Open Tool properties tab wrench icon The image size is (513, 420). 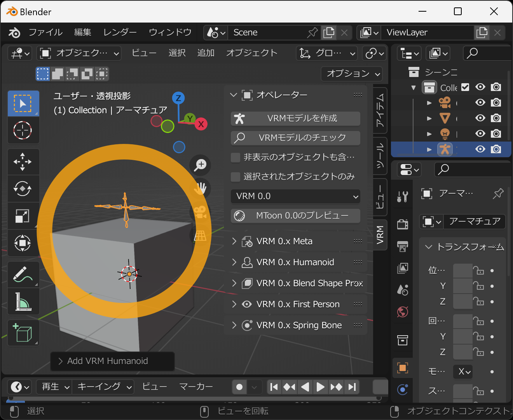click(x=403, y=196)
